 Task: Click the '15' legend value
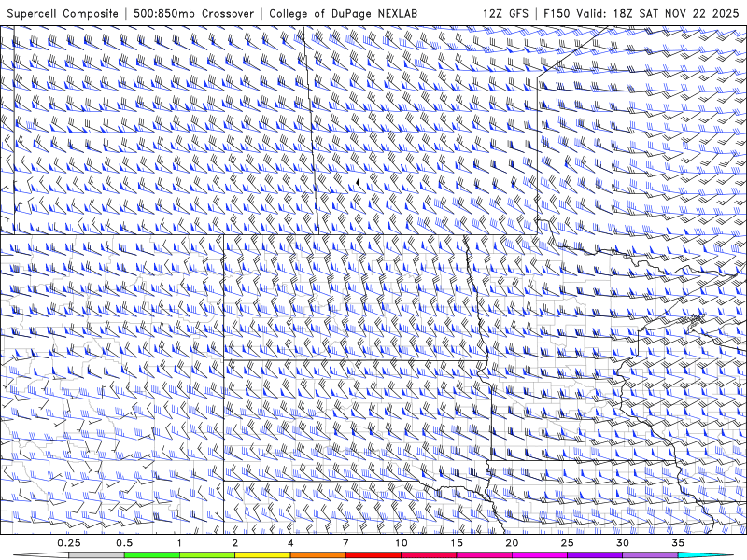(x=457, y=543)
